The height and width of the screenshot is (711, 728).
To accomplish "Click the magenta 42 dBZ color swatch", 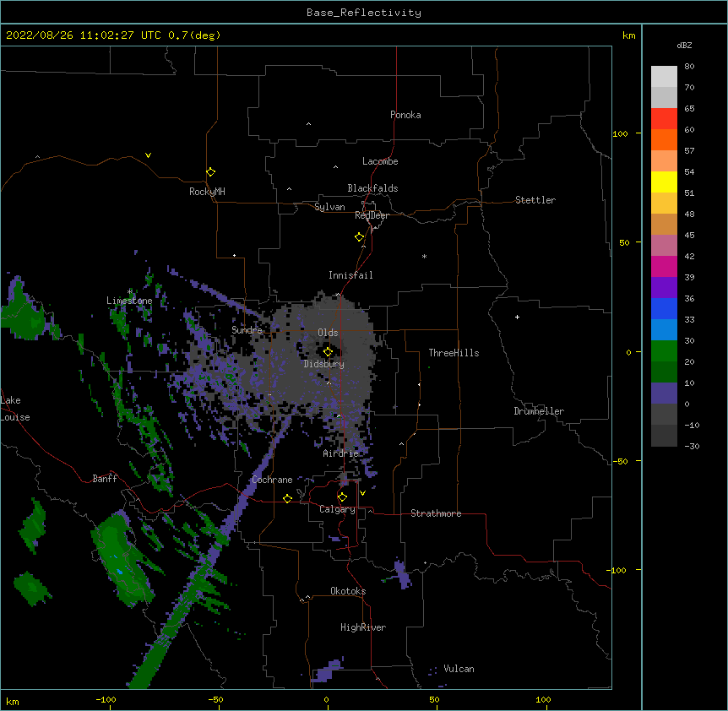I will tap(664, 266).
